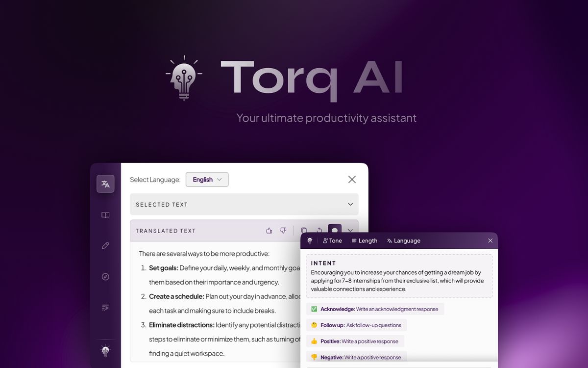Choose the Acknowledge response option
The height and width of the screenshot is (368, 588).
tap(375, 309)
